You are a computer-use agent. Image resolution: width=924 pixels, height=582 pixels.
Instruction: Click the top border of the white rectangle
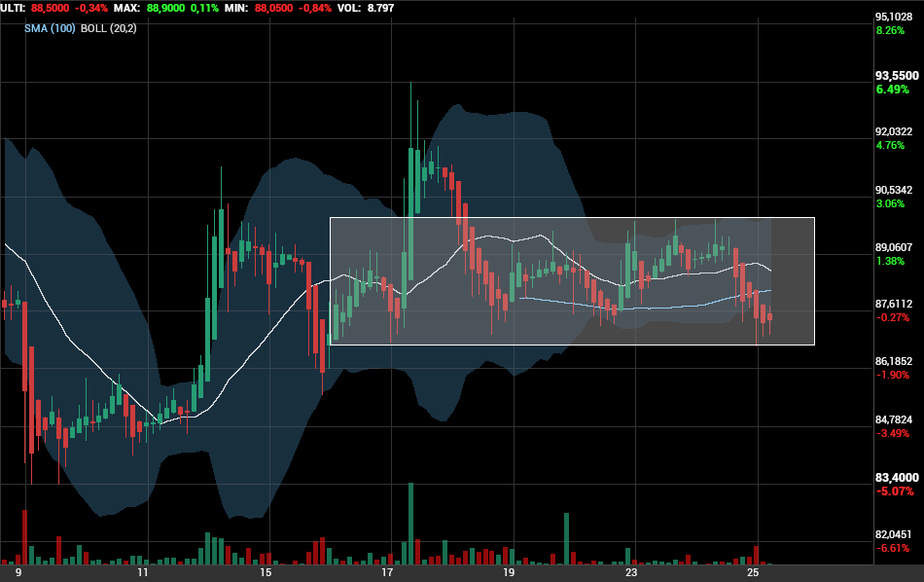tap(572, 218)
